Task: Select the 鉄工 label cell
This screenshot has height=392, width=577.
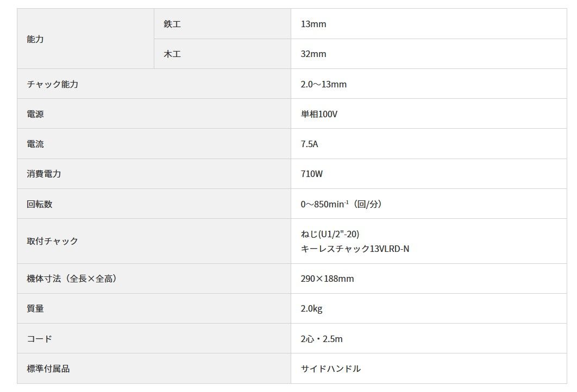Action: pyautogui.click(x=222, y=24)
